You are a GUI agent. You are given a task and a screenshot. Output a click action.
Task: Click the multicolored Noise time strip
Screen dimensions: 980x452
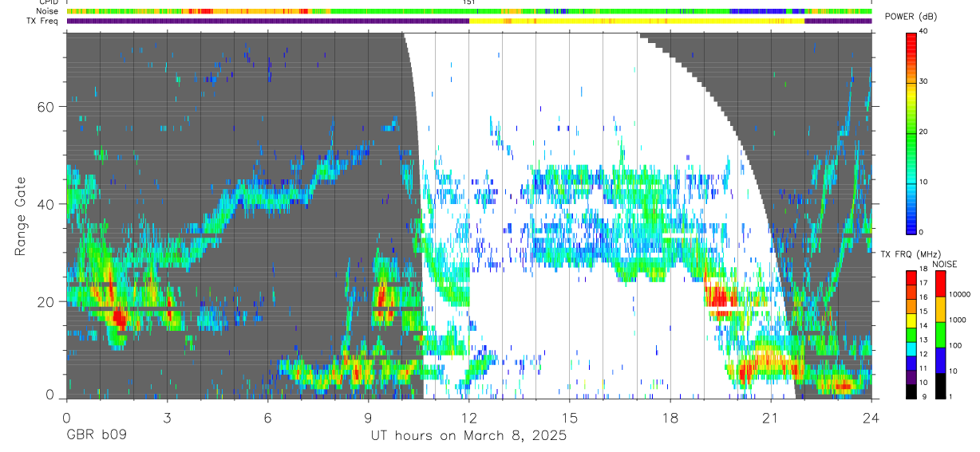click(x=468, y=11)
